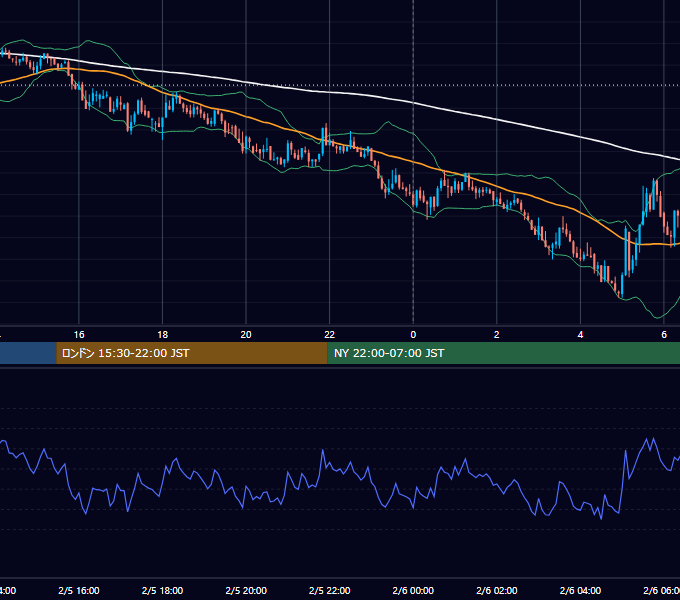
Task: Click the 4 hour axis label
Action: point(580,335)
